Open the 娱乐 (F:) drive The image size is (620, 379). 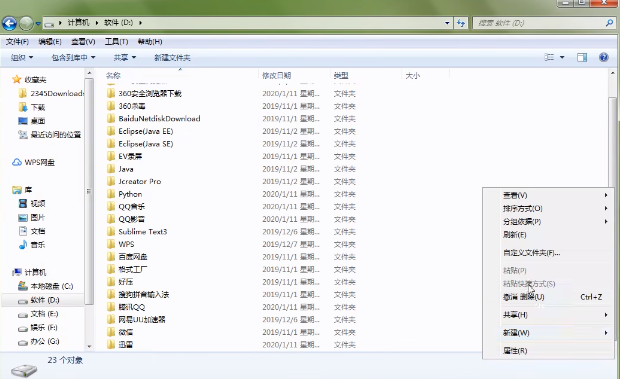(38, 328)
